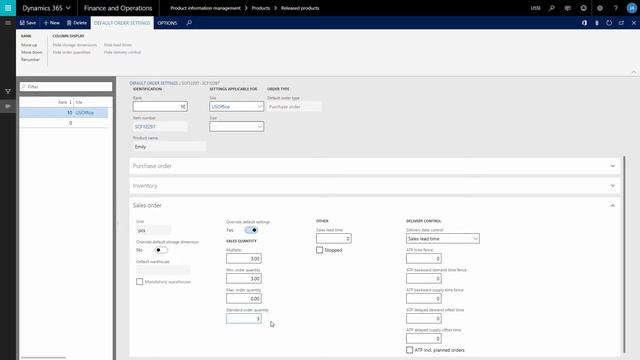Click the Finance and Operations title
Viewport: 640px width, 360px height.
point(118,8)
